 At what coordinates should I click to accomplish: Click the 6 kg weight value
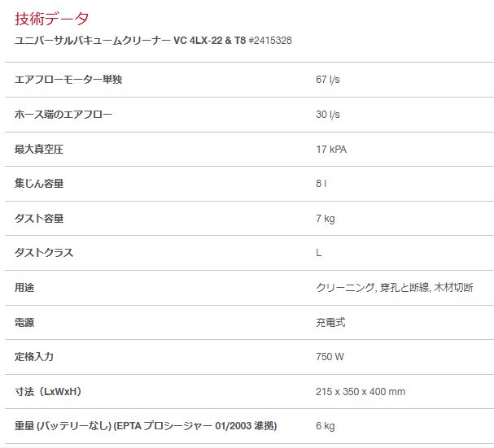tap(326, 426)
